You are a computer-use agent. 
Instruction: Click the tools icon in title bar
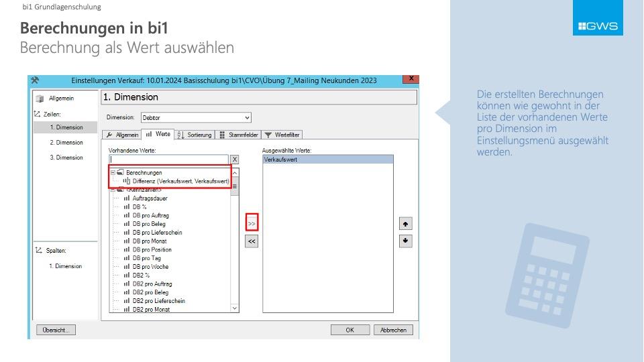coord(35,80)
